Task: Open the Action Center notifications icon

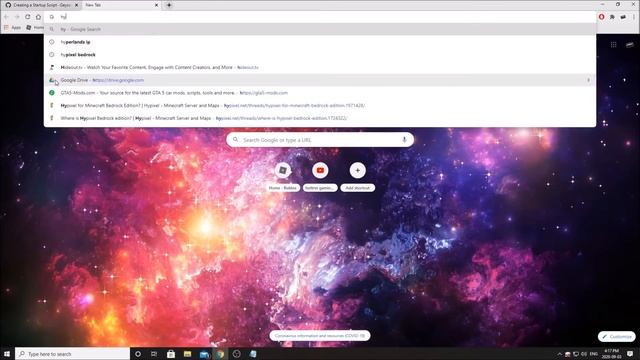Action: click(631, 354)
